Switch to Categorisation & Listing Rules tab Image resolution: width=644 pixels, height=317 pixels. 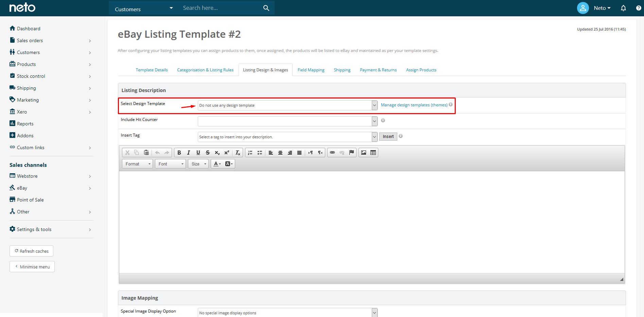tap(205, 70)
